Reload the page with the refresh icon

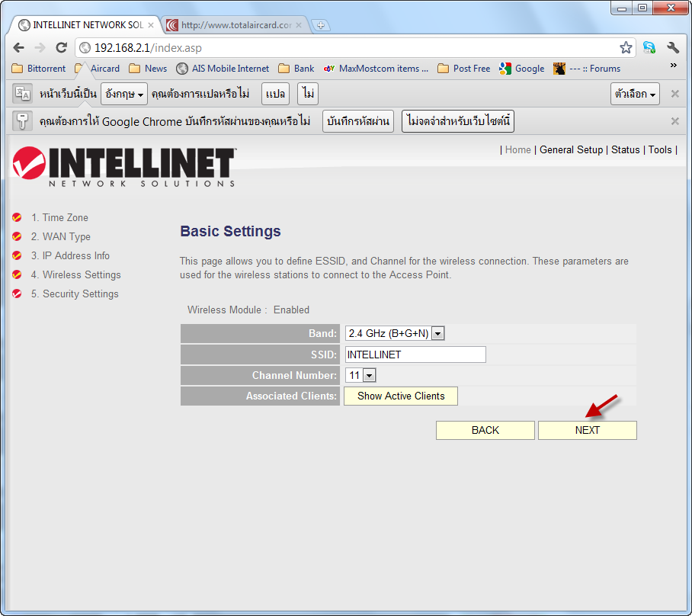click(x=61, y=48)
